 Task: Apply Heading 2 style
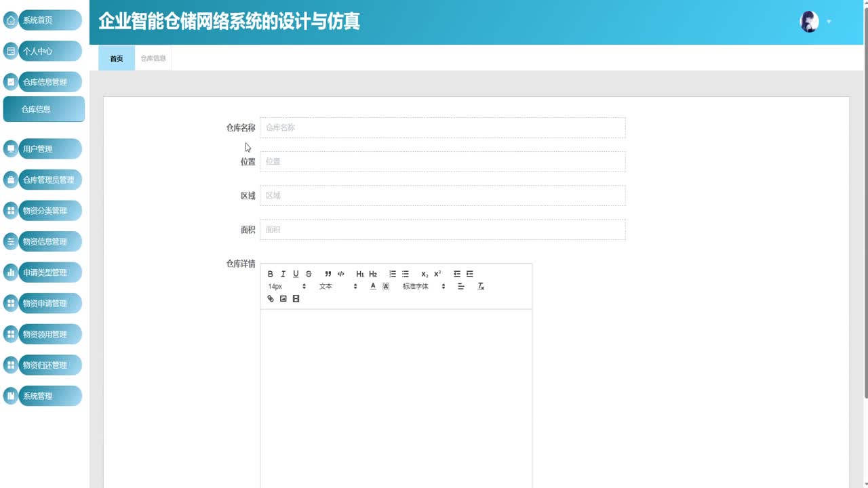pyautogui.click(x=373, y=274)
